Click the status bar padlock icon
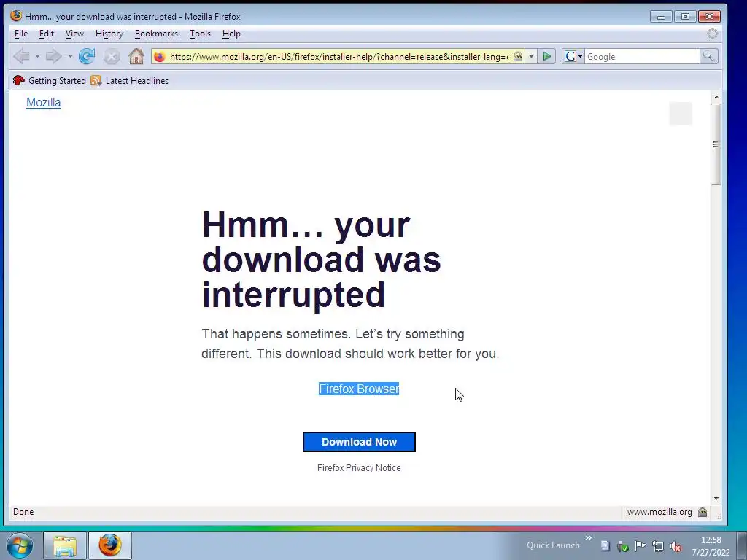Screen dimensions: 747x560 (x=703, y=512)
